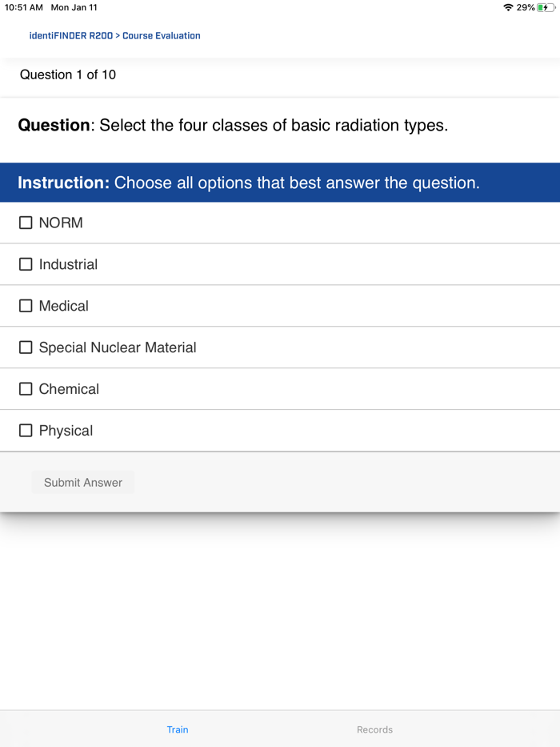Screen dimensions: 560x747
Task: Click the blue Instruction banner
Action: click(280, 183)
